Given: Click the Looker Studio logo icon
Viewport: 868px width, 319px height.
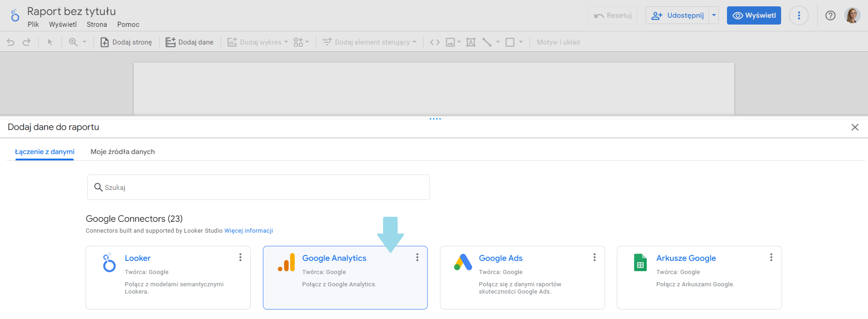Looking at the screenshot, I should coord(15,15).
